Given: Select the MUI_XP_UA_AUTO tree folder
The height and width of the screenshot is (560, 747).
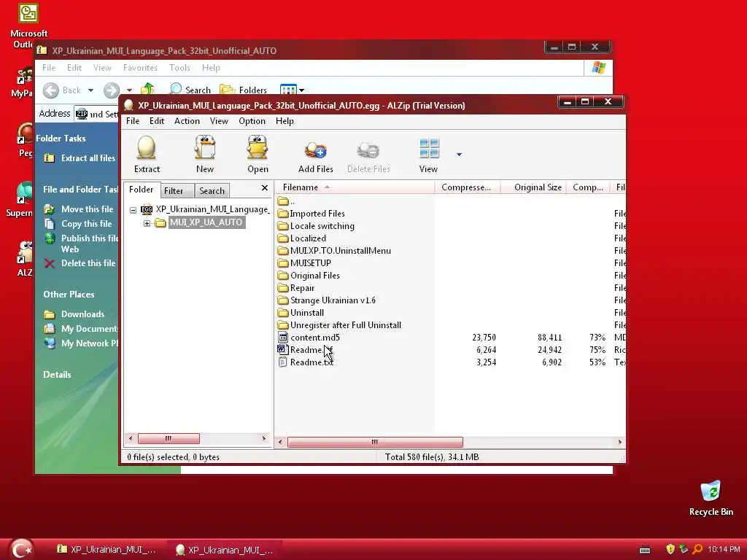Looking at the screenshot, I should 206,222.
